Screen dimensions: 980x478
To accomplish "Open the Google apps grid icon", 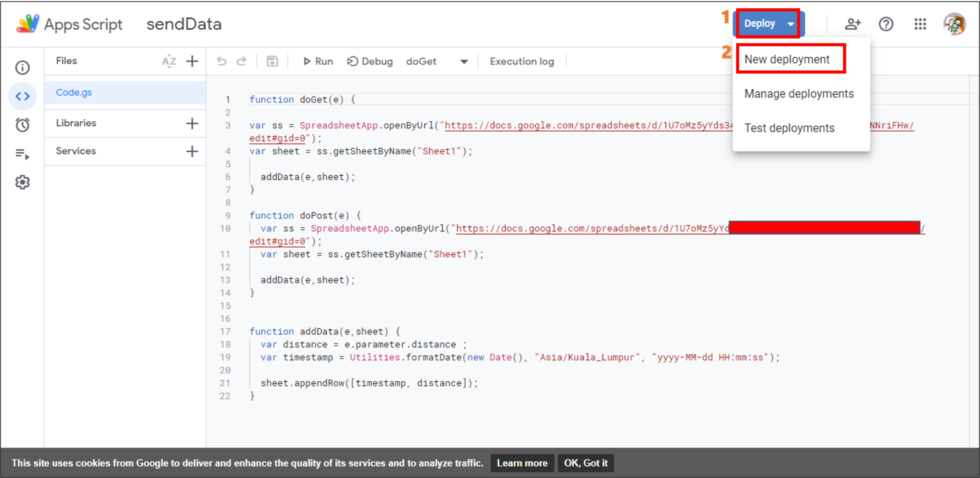I will 920,24.
